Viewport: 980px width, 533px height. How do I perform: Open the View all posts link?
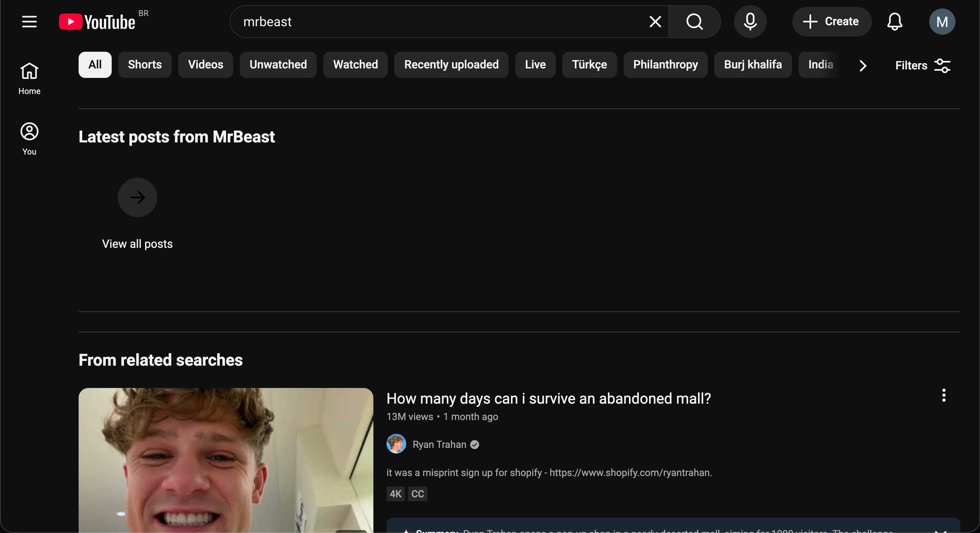click(x=137, y=244)
